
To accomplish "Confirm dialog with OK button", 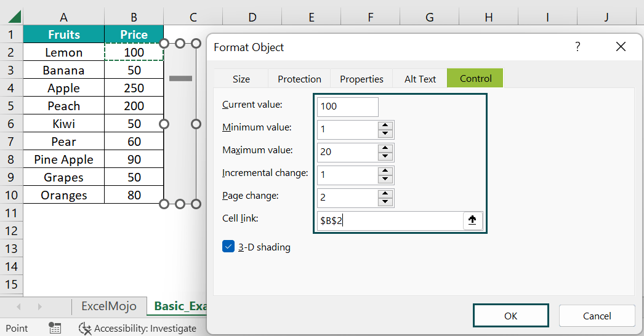I will point(510,316).
